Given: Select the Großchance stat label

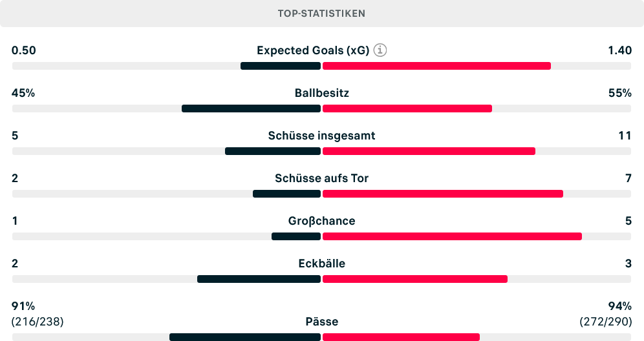Looking at the screenshot, I should point(321,221).
